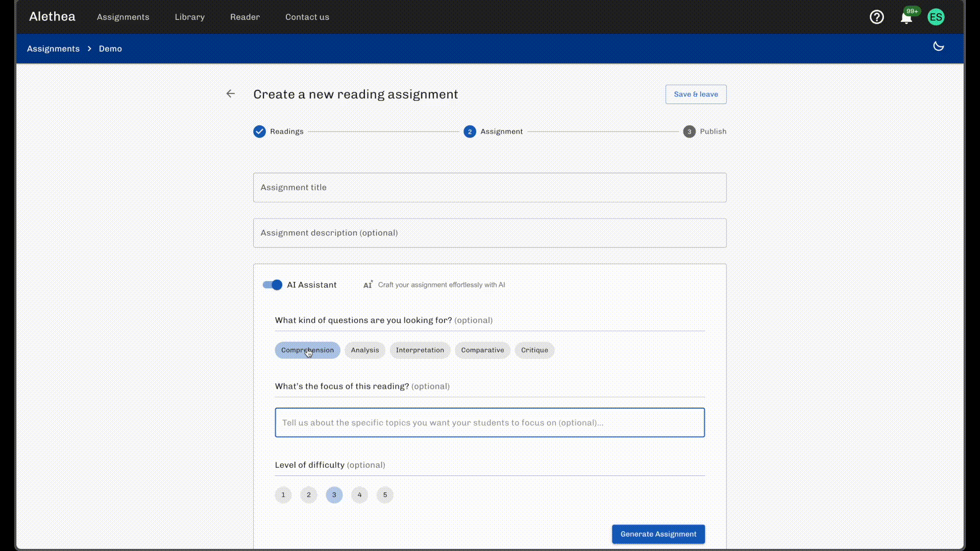The width and height of the screenshot is (980, 551).
Task: Open the Assignments breadcrumb
Action: coord(53,48)
